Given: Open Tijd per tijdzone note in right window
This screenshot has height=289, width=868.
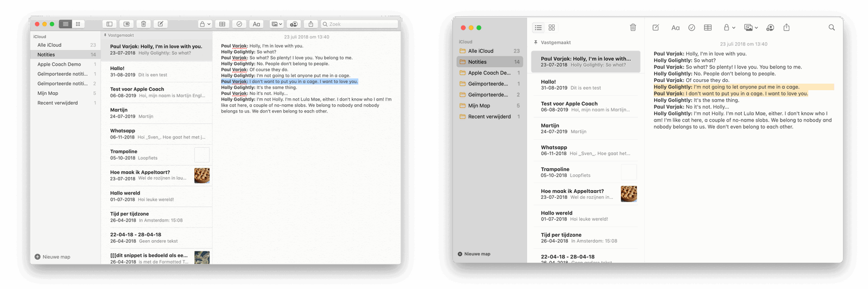Looking at the screenshot, I should point(586,238).
